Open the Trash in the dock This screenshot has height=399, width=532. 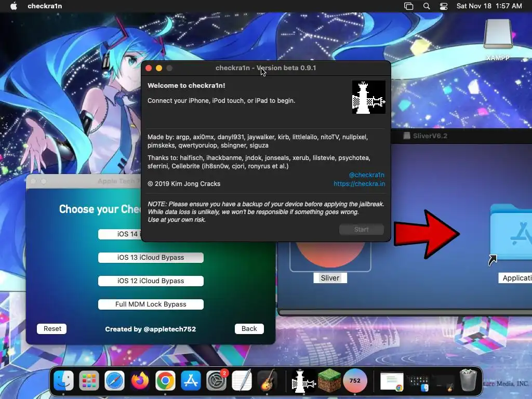(x=468, y=380)
